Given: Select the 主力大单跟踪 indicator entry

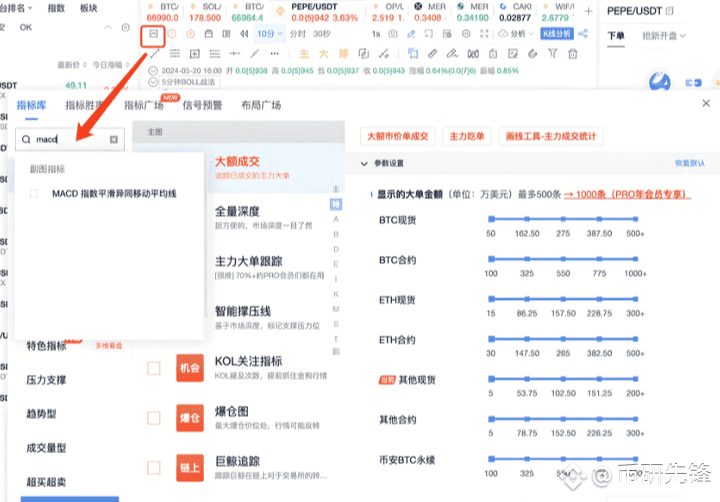Looking at the screenshot, I should pos(276,268).
